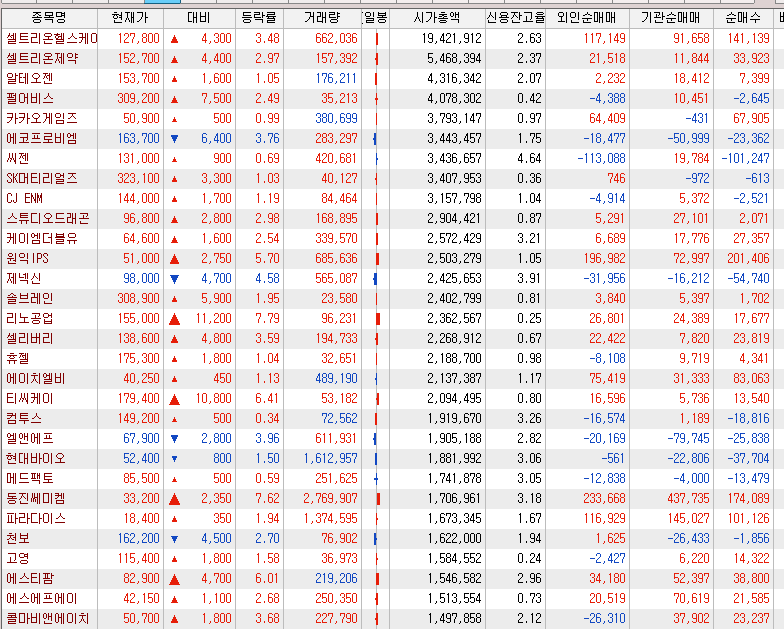Viewport: 784px width, 629px height.
Task: Sort by the 기관순매매 column header
Action: pos(671,18)
